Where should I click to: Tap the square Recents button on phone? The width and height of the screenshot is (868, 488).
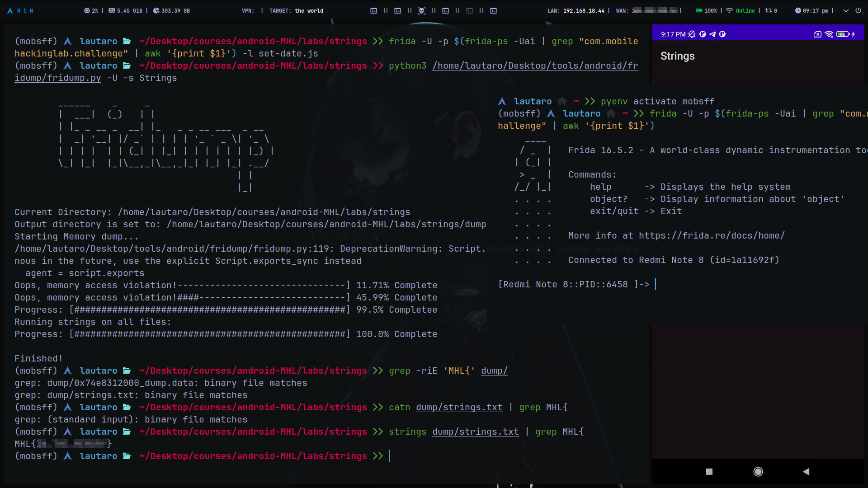709,471
